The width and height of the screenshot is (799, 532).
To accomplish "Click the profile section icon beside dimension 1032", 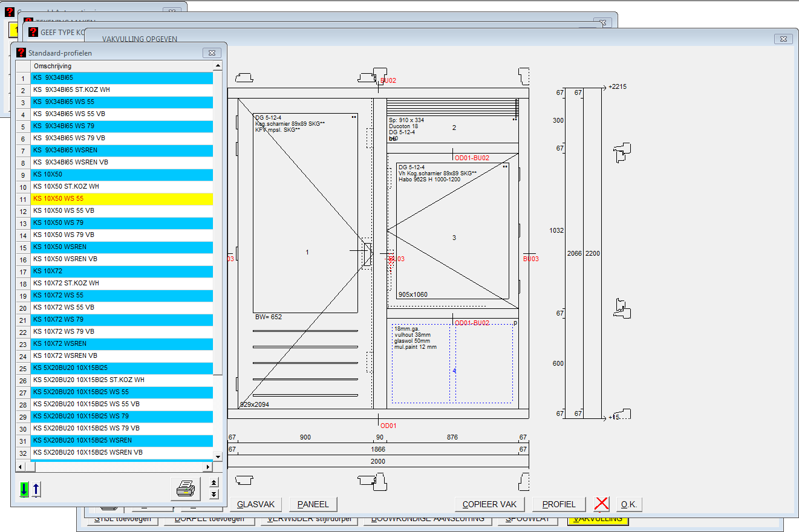I will (x=622, y=154).
